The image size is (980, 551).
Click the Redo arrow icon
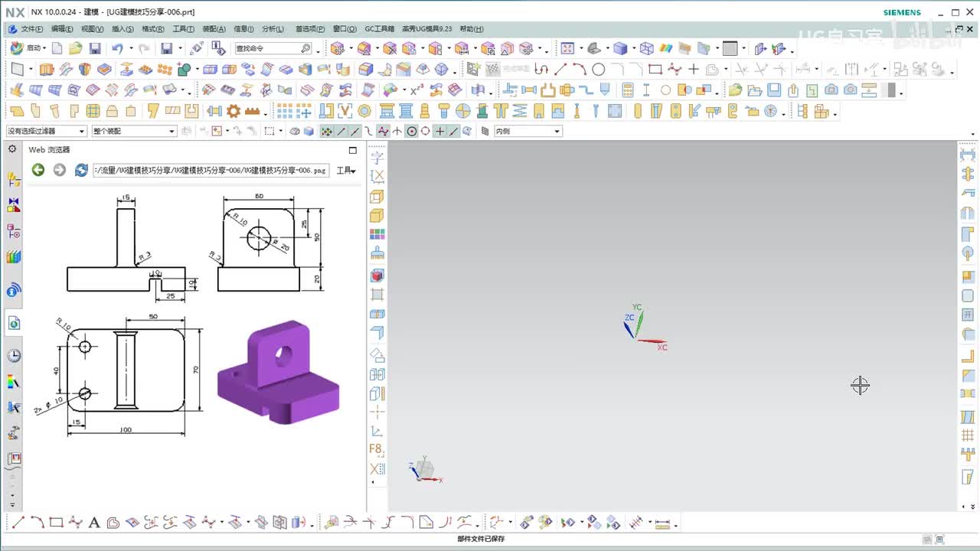point(144,48)
